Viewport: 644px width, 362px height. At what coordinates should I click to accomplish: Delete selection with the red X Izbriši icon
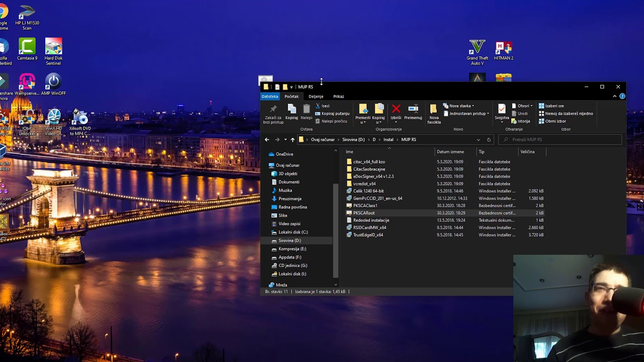pyautogui.click(x=396, y=109)
